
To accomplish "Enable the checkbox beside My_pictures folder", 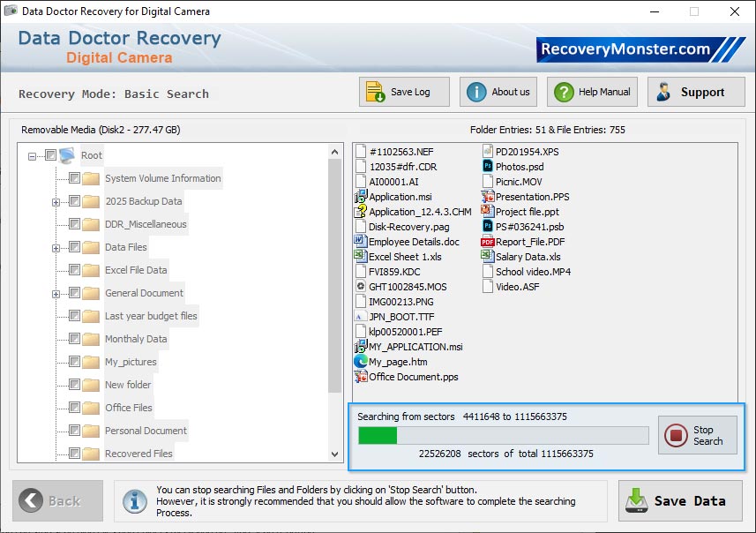I will click(74, 362).
